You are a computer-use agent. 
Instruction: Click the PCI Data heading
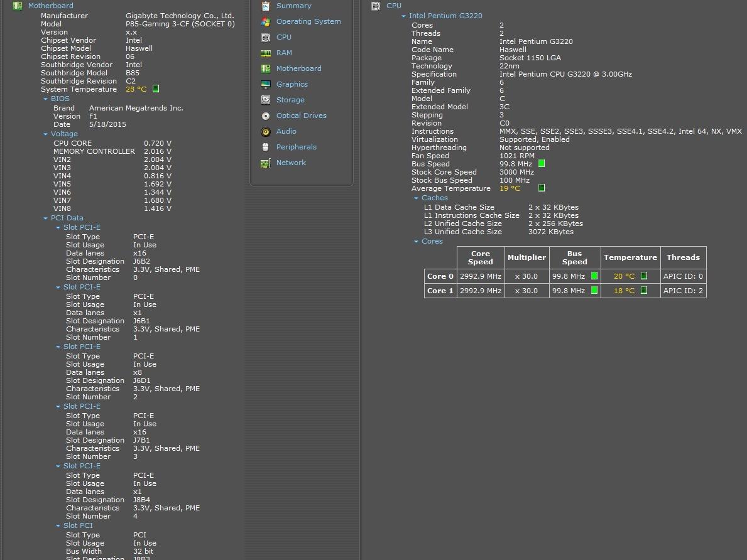67,218
